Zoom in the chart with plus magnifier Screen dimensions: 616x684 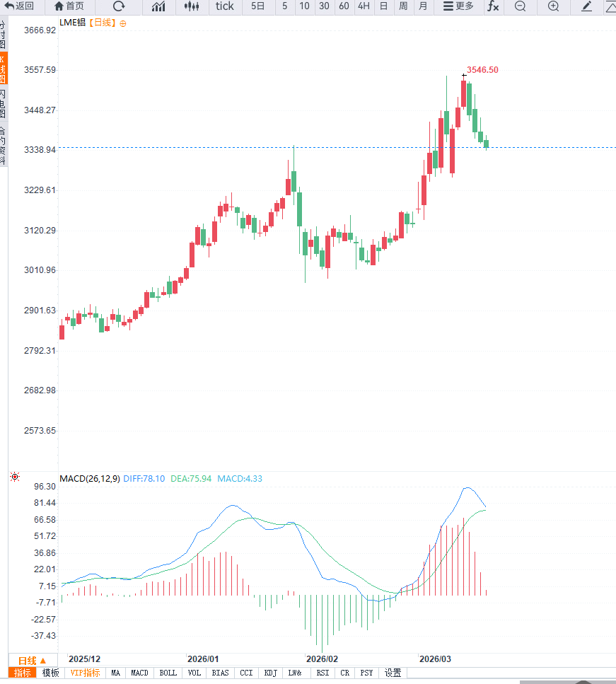pos(553,6)
